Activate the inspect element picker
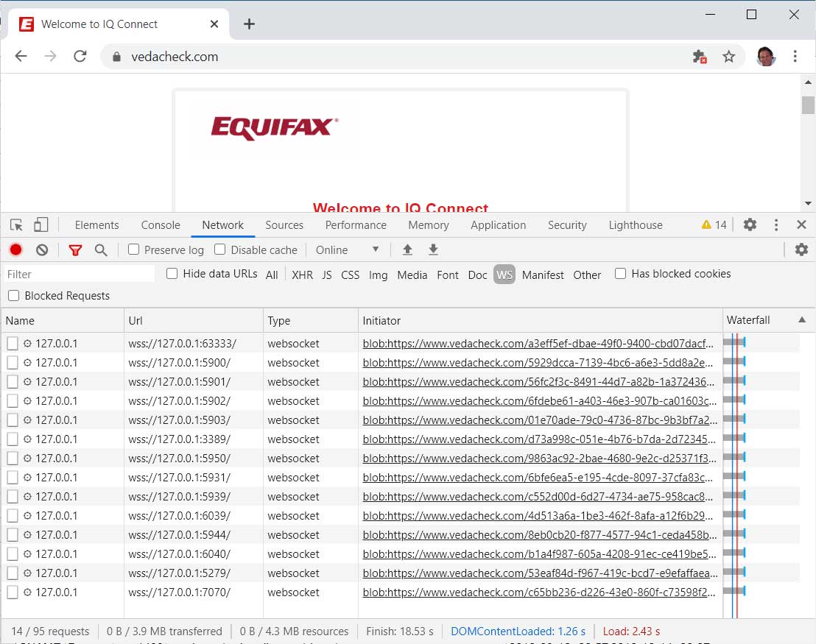 (16, 224)
